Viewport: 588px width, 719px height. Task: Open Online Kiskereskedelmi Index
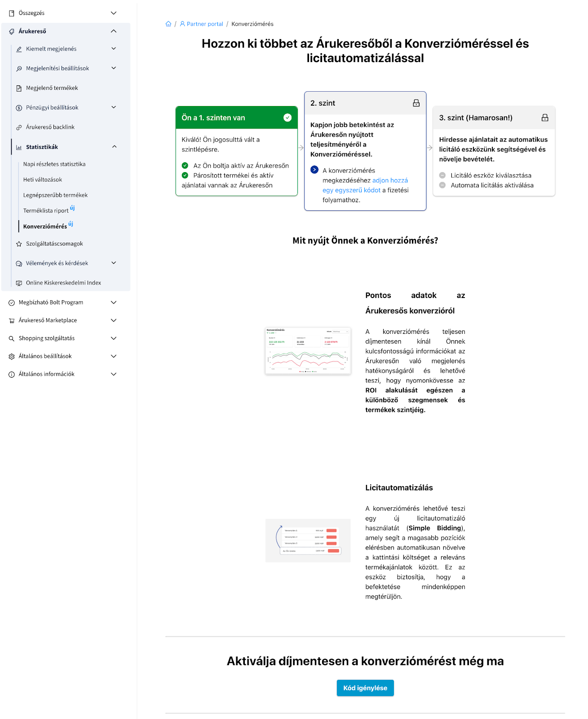click(x=63, y=283)
